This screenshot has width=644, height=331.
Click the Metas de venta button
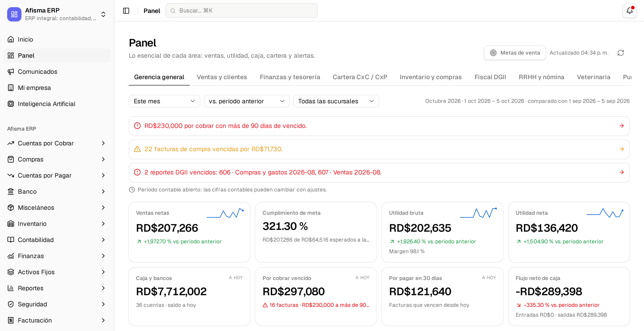click(515, 53)
